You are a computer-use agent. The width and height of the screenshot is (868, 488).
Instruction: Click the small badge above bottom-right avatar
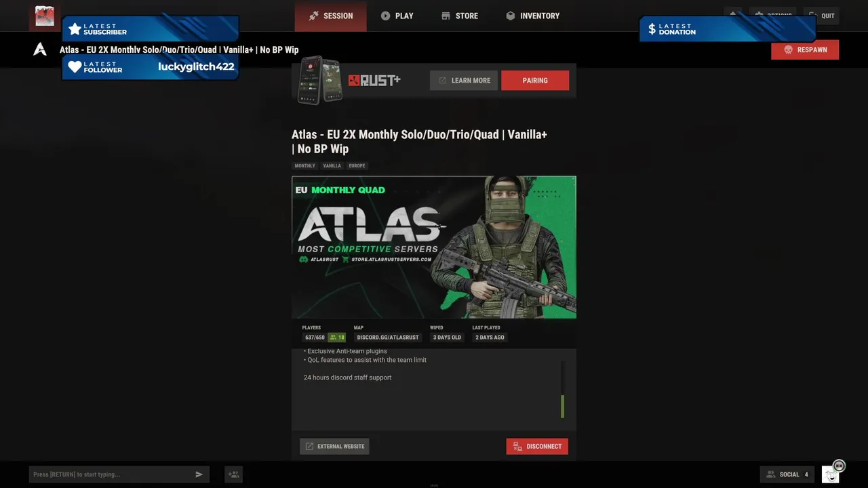839,466
